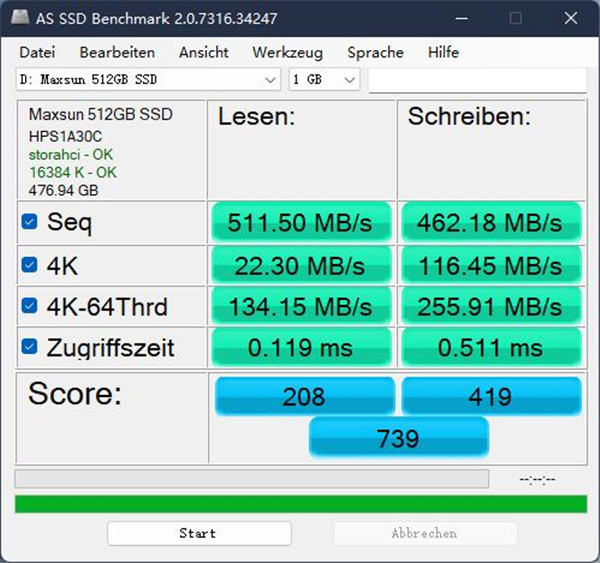Open the Hilfe menu

point(443,52)
